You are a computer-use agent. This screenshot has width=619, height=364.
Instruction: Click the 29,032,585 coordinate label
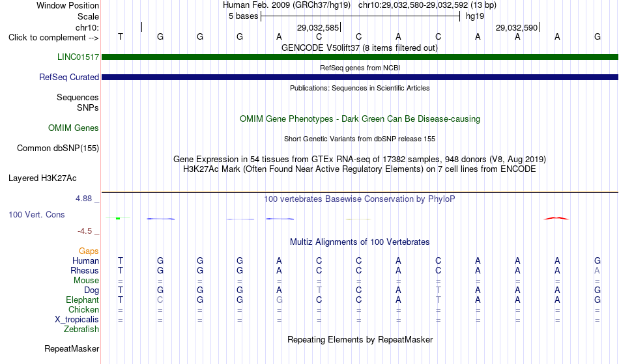pyautogui.click(x=318, y=27)
